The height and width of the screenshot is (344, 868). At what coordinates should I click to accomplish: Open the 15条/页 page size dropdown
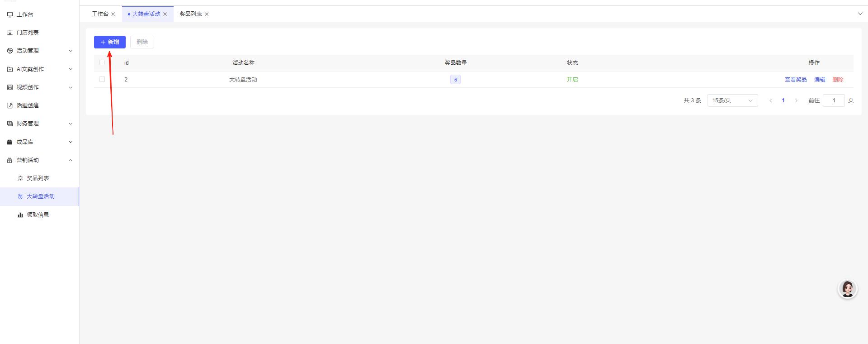732,100
